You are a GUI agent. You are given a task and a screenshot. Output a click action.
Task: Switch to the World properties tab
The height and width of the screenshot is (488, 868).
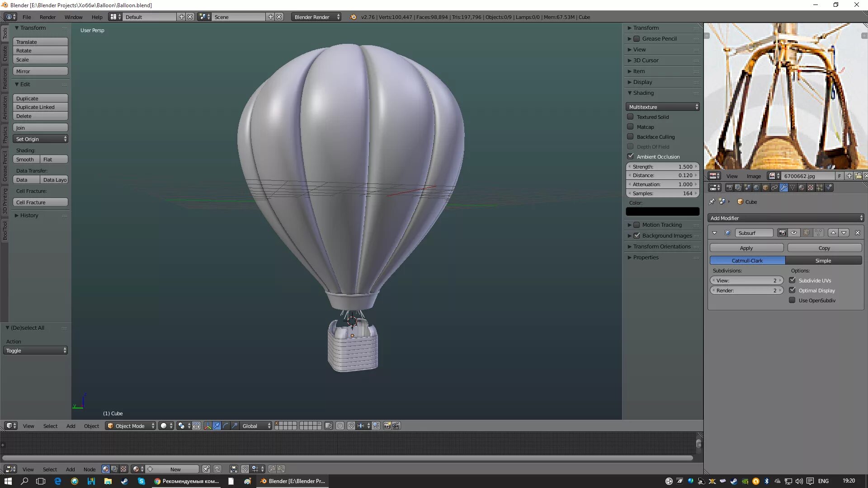click(x=756, y=188)
